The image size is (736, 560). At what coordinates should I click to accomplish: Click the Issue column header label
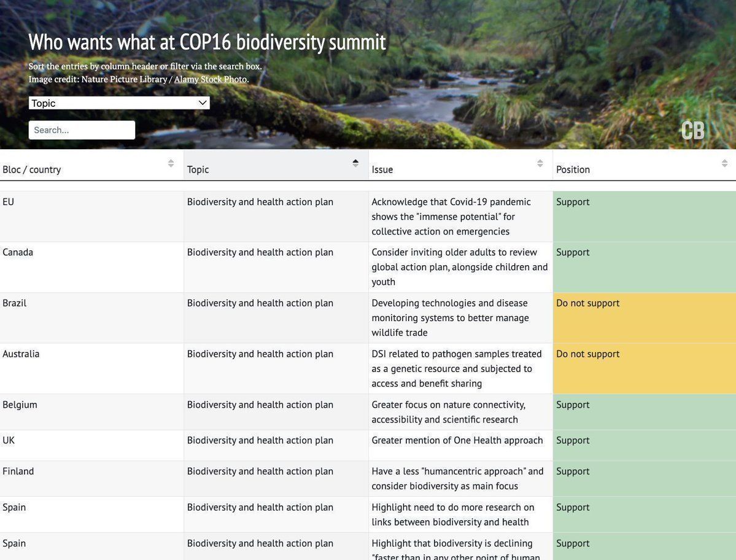(382, 169)
